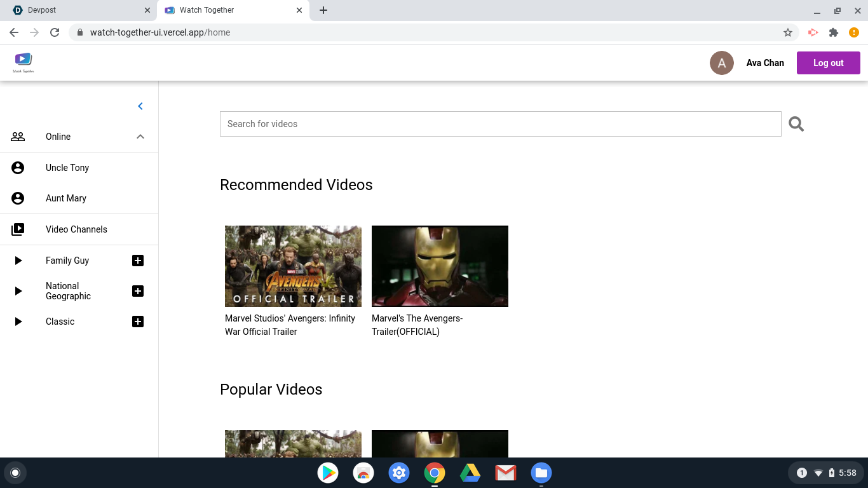Viewport: 868px width, 488px height.
Task: Reload the current page
Action: point(55,32)
